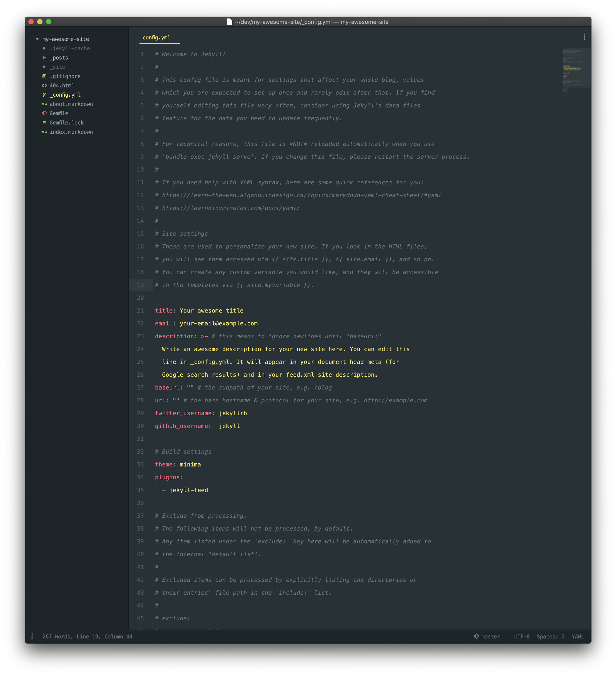Image resolution: width=616 pixels, height=676 pixels.
Task: Click the index.markdown file icon
Action: coord(44,132)
